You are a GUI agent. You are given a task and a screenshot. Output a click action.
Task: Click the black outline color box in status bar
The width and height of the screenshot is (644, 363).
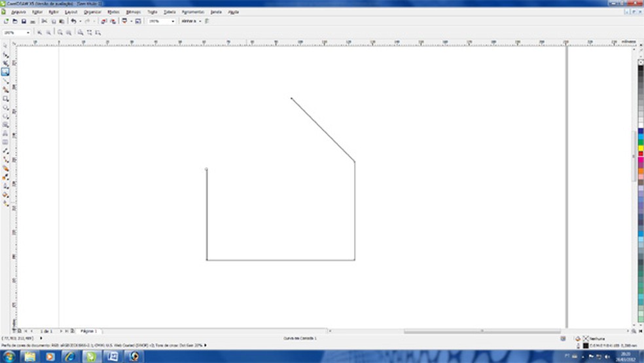point(585,346)
